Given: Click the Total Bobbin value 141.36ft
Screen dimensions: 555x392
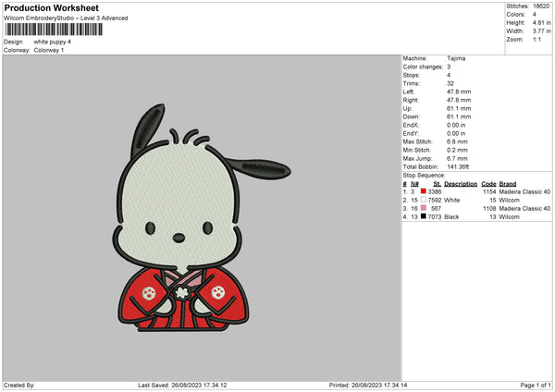Looking at the screenshot, I should tap(458, 166).
